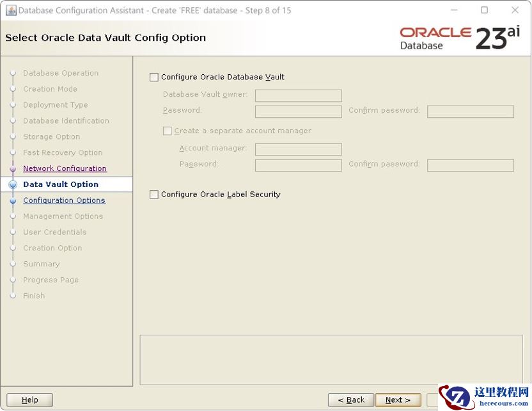
Task: Click the Storage Option step label
Action: click(52, 136)
